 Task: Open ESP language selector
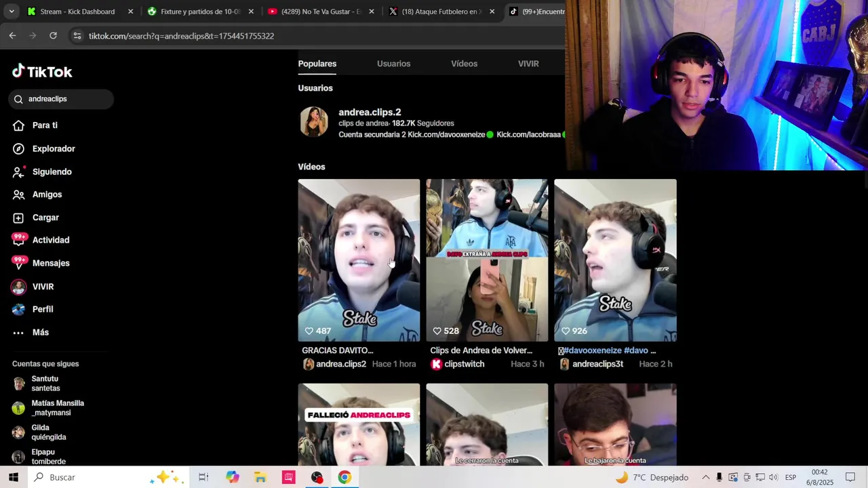coord(791,477)
